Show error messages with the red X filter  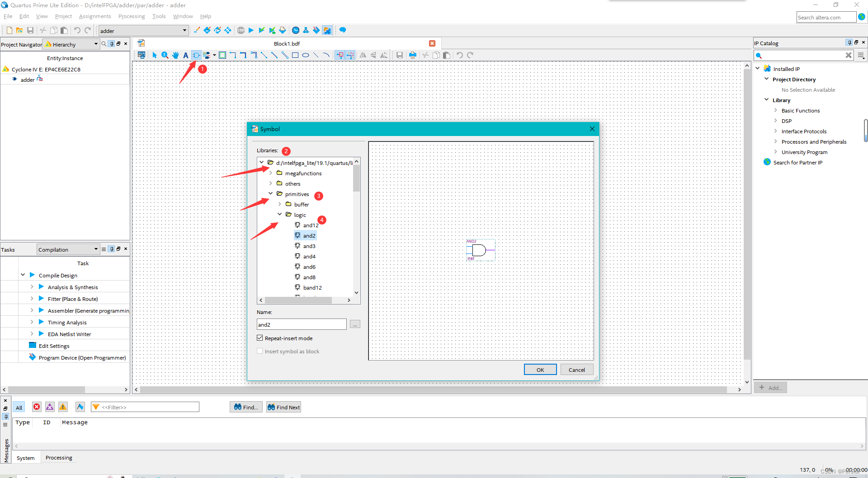coord(37,407)
